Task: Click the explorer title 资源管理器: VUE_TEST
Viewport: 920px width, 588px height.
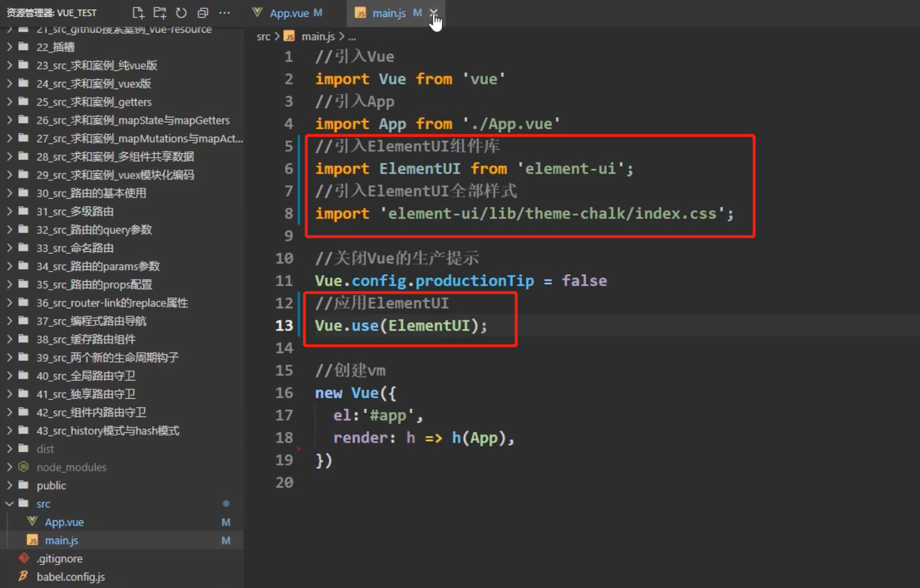Action: 51,13
